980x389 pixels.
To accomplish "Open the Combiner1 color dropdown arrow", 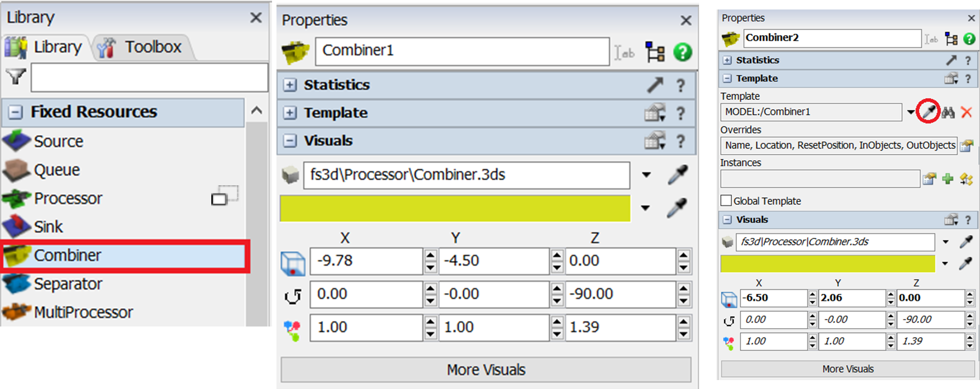I will tap(646, 208).
